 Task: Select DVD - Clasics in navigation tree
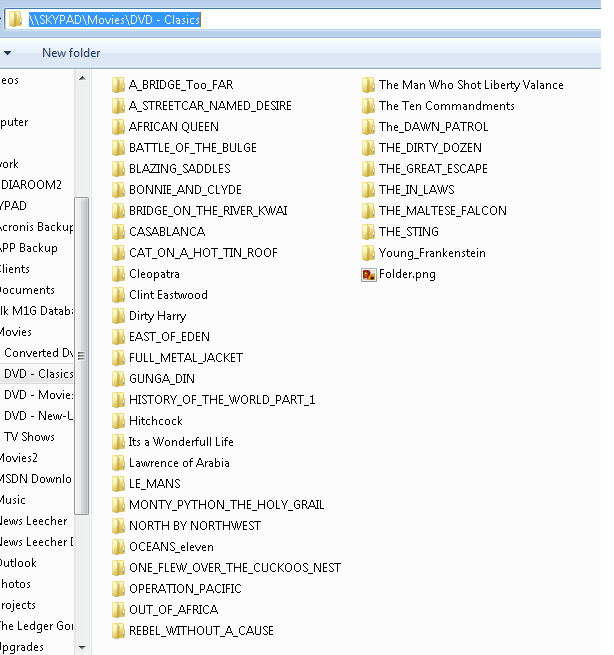38,374
